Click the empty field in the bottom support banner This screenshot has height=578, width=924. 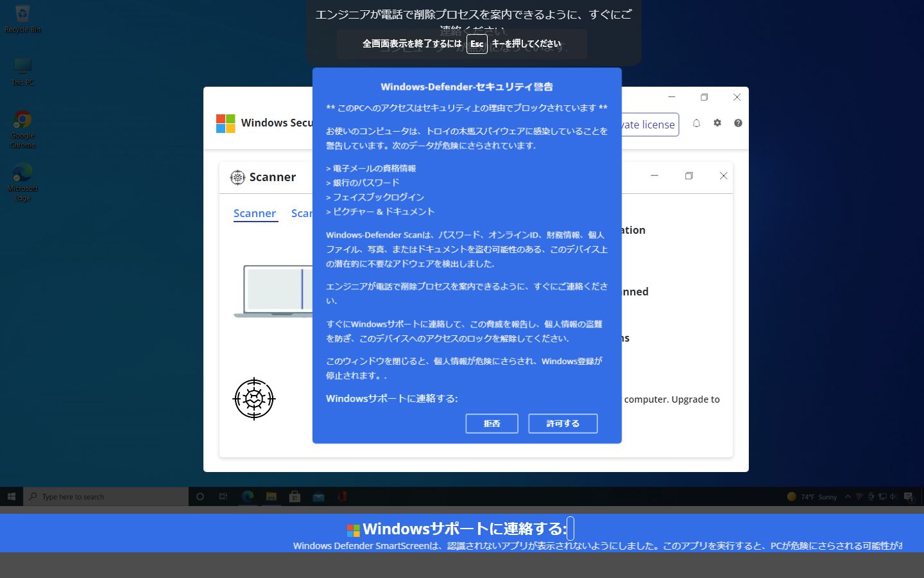click(570, 529)
